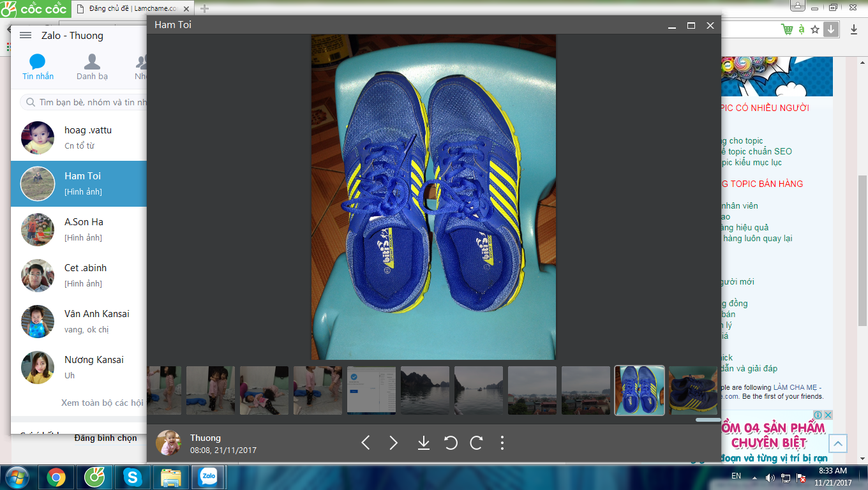Open browser downloads arrow icon
The height and width of the screenshot is (490, 868).
854,29
